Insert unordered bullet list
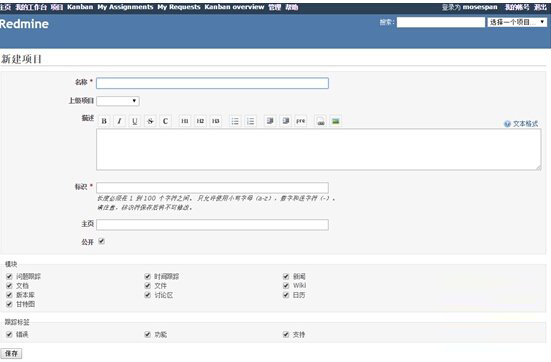This screenshot has height=362, width=551. coord(235,121)
